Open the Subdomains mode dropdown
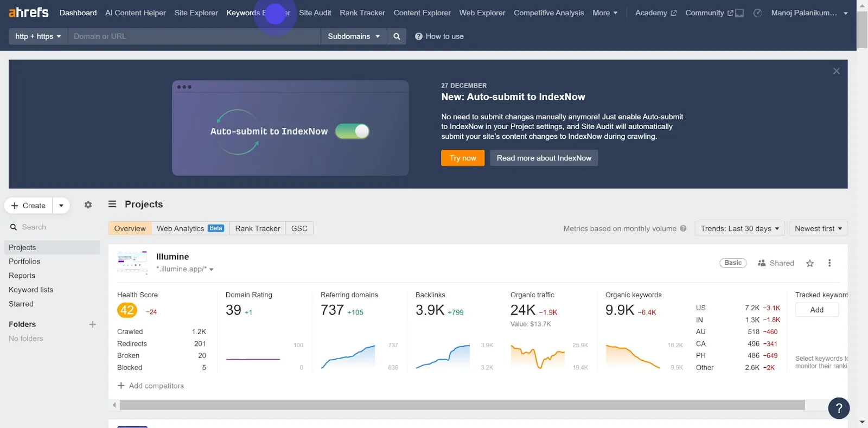The width and height of the screenshot is (868, 428). point(354,36)
